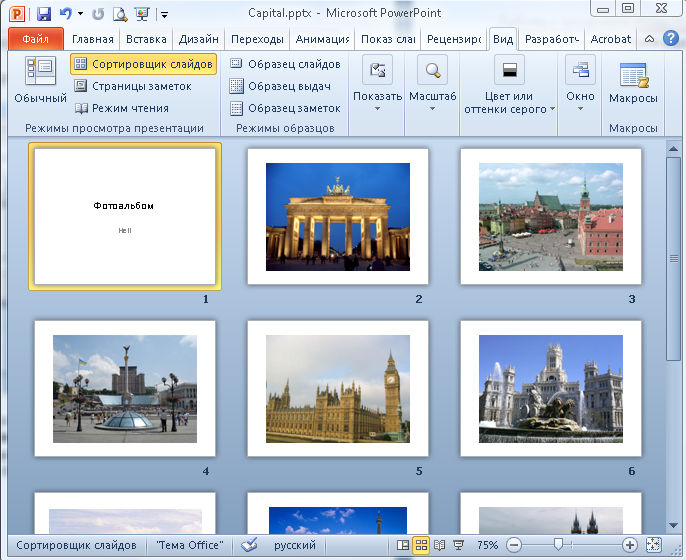Open the Файл tab
686x560 pixels.
pyautogui.click(x=35, y=39)
